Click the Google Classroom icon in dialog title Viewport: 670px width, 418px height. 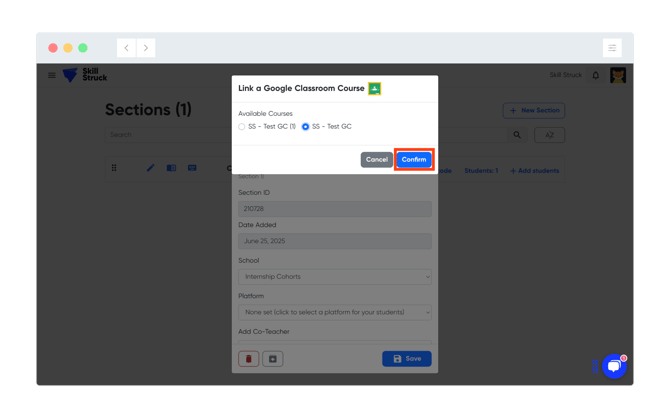(375, 89)
